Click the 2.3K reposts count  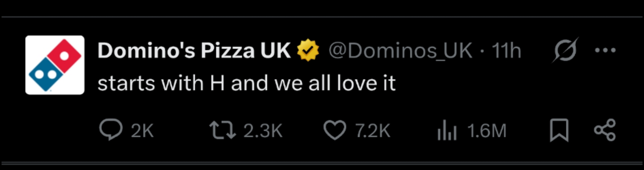coord(263,130)
